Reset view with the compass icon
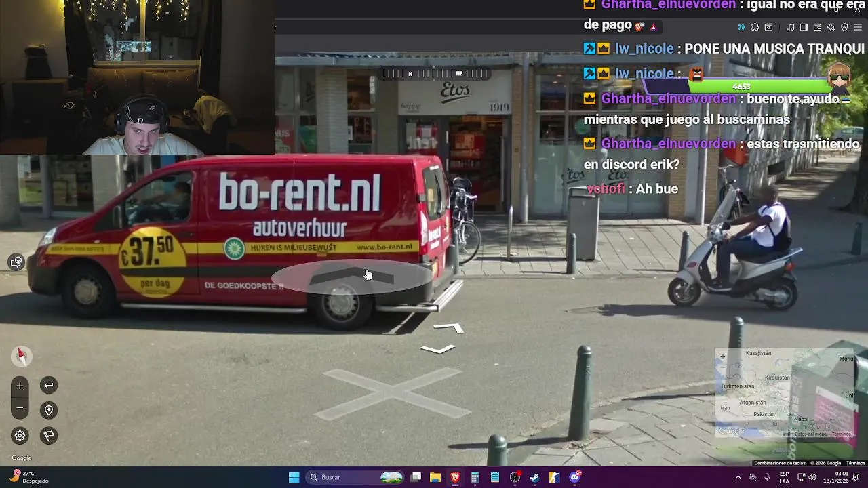 [x=20, y=355]
